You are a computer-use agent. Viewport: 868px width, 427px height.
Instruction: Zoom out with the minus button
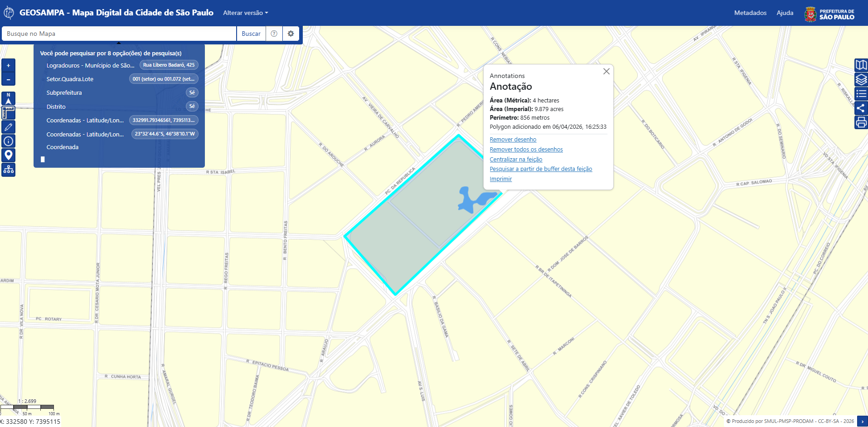tap(8, 79)
